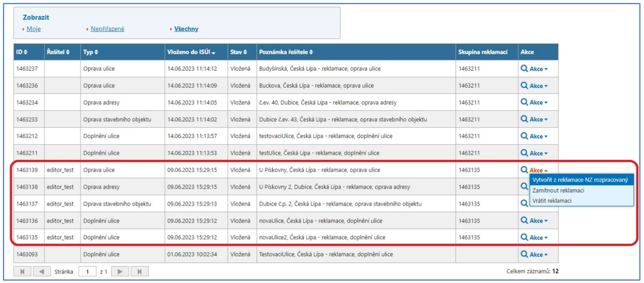
Task: Go to last page pagination icon
Action: pos(139,271)
